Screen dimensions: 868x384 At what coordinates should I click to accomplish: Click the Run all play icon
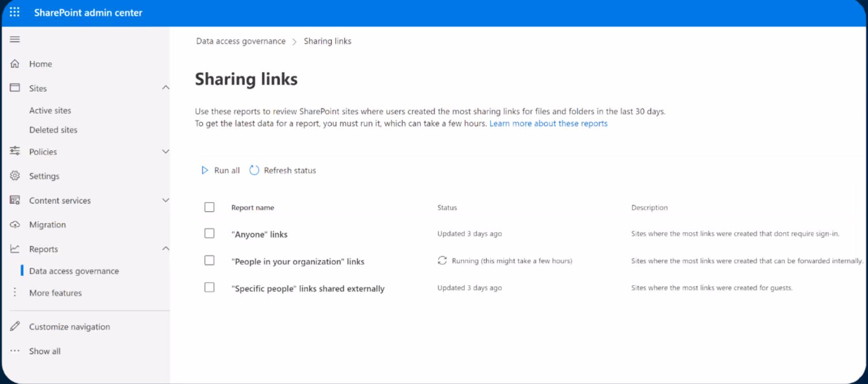[205, 170]
